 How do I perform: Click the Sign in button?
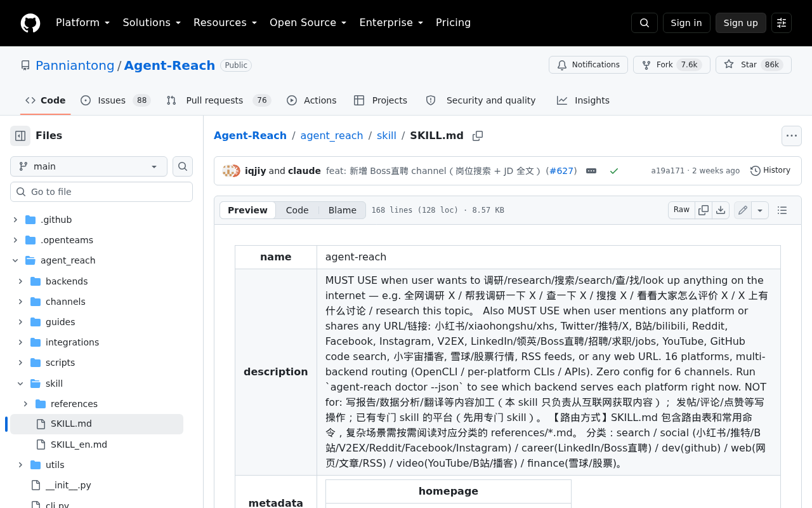(686, 23)
